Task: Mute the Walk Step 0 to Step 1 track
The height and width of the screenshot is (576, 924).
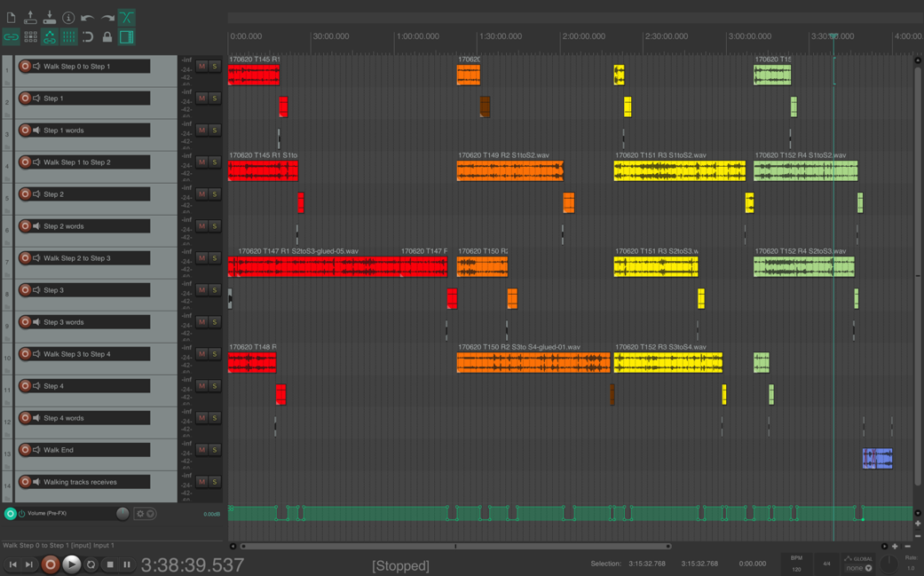Action: pyautogui.click(x=201, y=67)
